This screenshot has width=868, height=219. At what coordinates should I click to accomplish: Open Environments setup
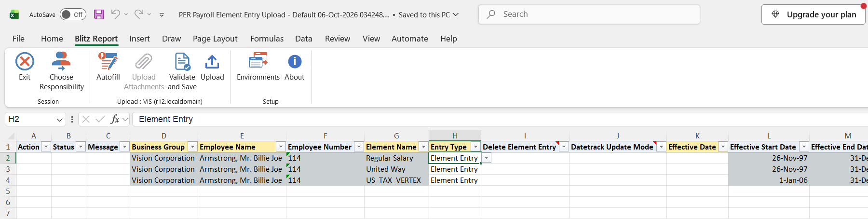pyautogui.click(x=258, y=67)
